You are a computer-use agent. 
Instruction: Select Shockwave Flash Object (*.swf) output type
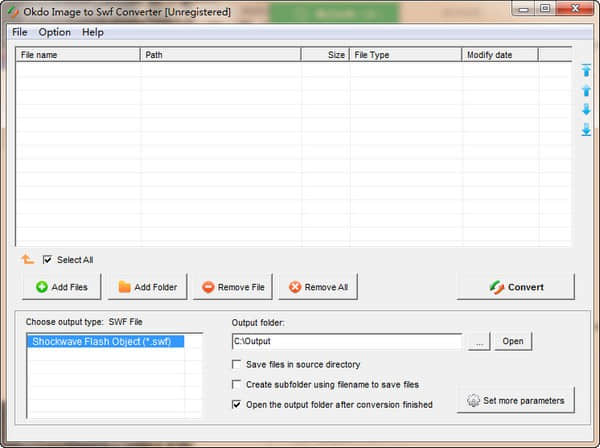coord(105,341)
